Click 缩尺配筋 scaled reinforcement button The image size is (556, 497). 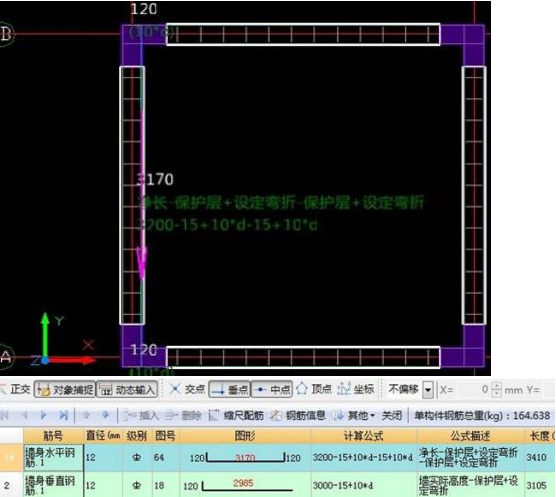point(236,415)
